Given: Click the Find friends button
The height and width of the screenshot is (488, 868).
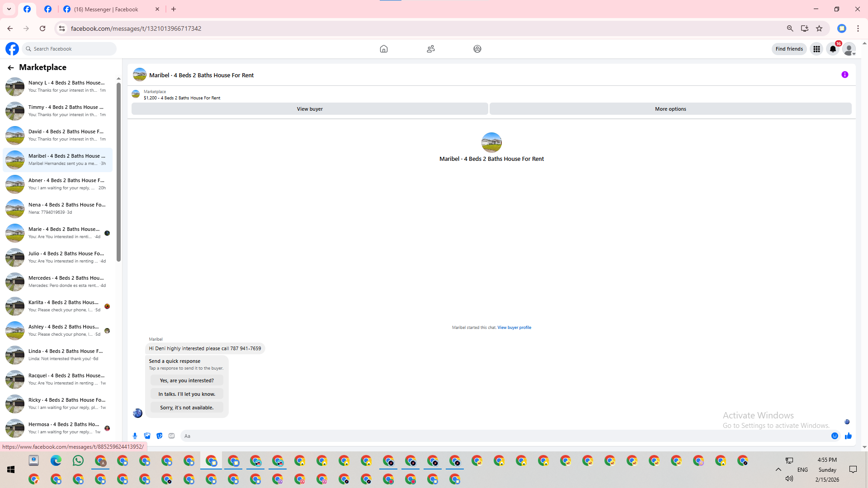Looking at the screenshot, I should click(x=789, y=49).
